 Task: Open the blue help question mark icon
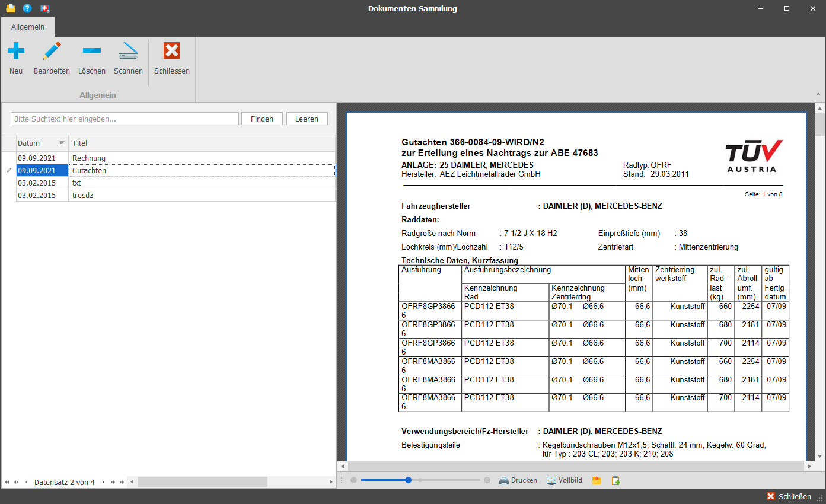[27, 8]
